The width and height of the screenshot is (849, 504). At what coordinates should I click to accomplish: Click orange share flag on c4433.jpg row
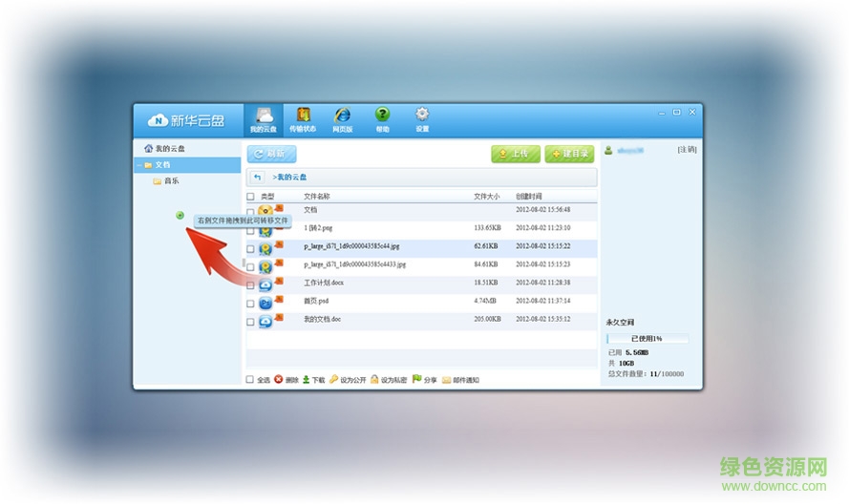click(280, 263)
